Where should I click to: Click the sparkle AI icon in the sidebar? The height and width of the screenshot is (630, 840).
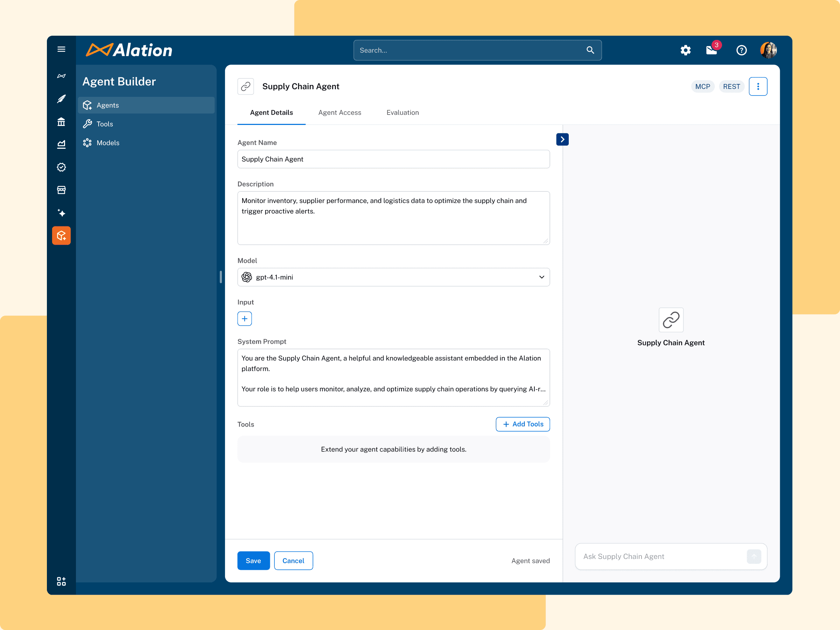61,213
